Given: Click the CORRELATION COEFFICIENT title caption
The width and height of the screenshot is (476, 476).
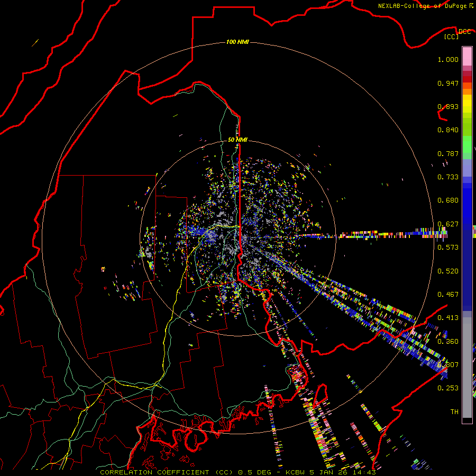Looking at the screenshot, I should pos(167,472).
